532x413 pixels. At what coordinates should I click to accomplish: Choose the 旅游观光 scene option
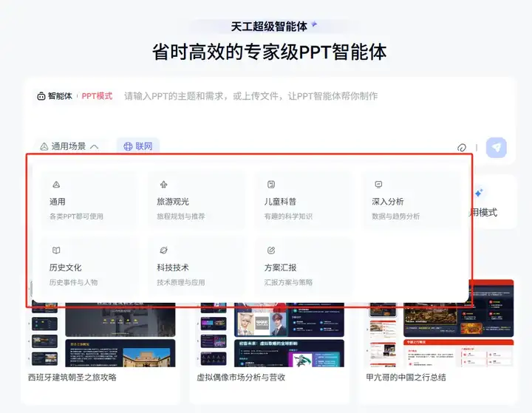197,200
